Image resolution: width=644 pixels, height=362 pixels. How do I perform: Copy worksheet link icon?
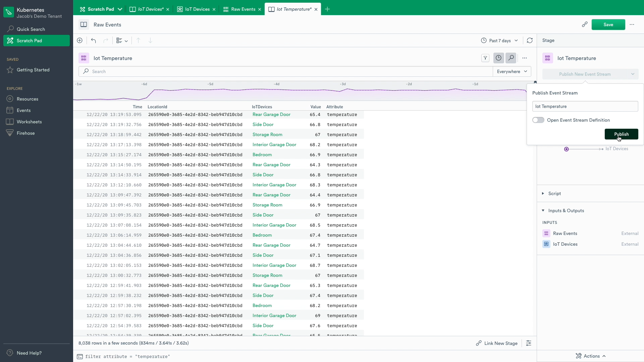pyautogui.click(x=585, y=24)
